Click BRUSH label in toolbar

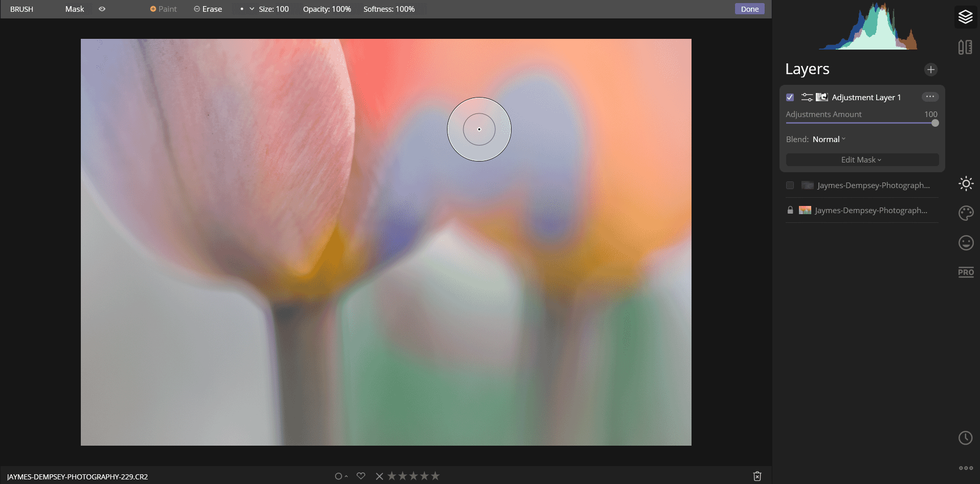tap(21, 9)
